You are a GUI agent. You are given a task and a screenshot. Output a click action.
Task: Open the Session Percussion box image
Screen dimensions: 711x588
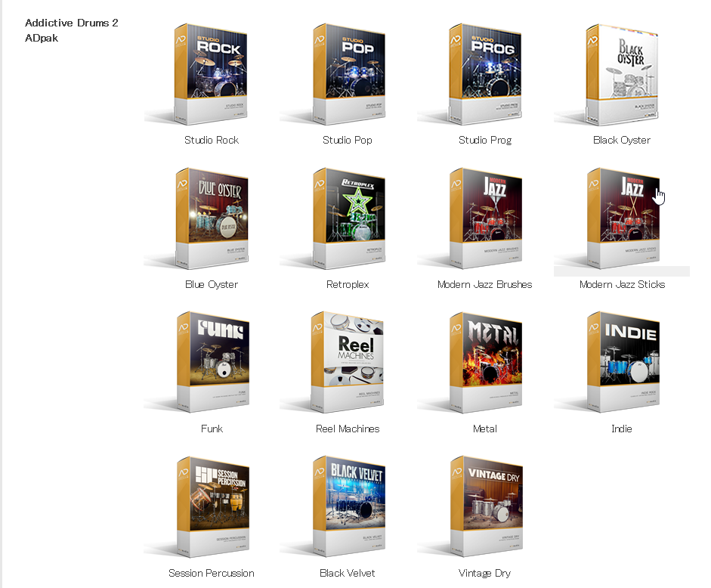point(212,507)
